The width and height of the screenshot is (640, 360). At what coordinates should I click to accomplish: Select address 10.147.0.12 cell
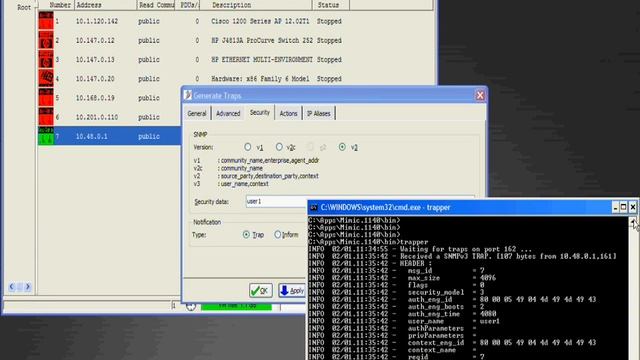tap(95, 40)
